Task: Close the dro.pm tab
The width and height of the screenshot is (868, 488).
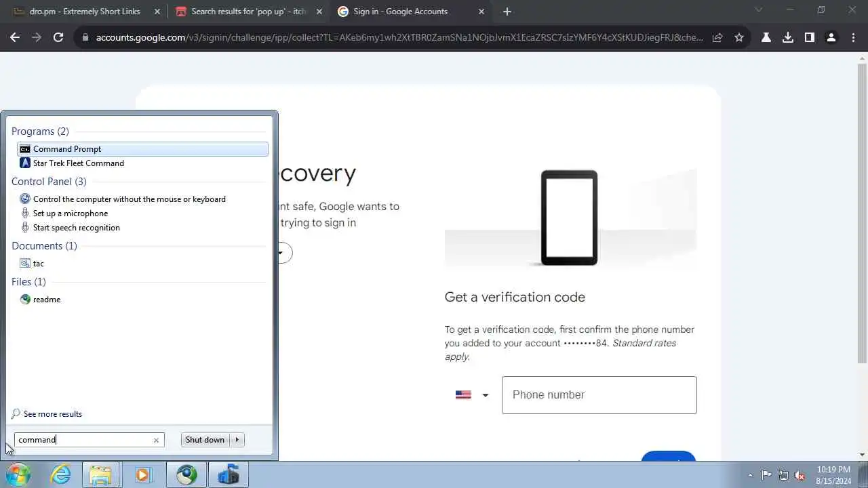Action: 157,12
